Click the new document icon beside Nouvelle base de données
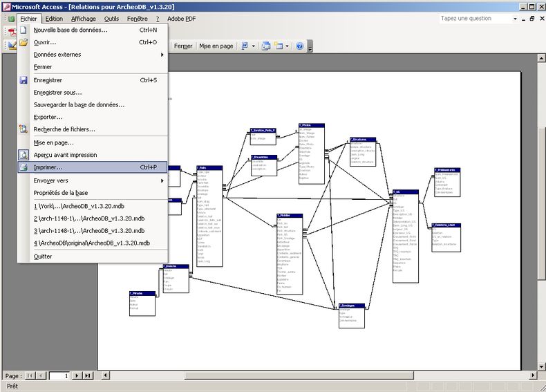The height and width of the screenshot is (392, 546). (x=23, y=30)
